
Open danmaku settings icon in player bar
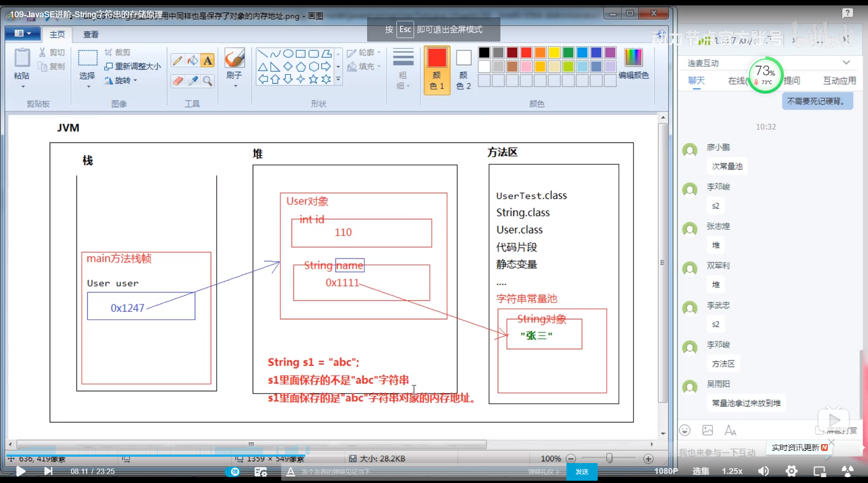(260, 472)
